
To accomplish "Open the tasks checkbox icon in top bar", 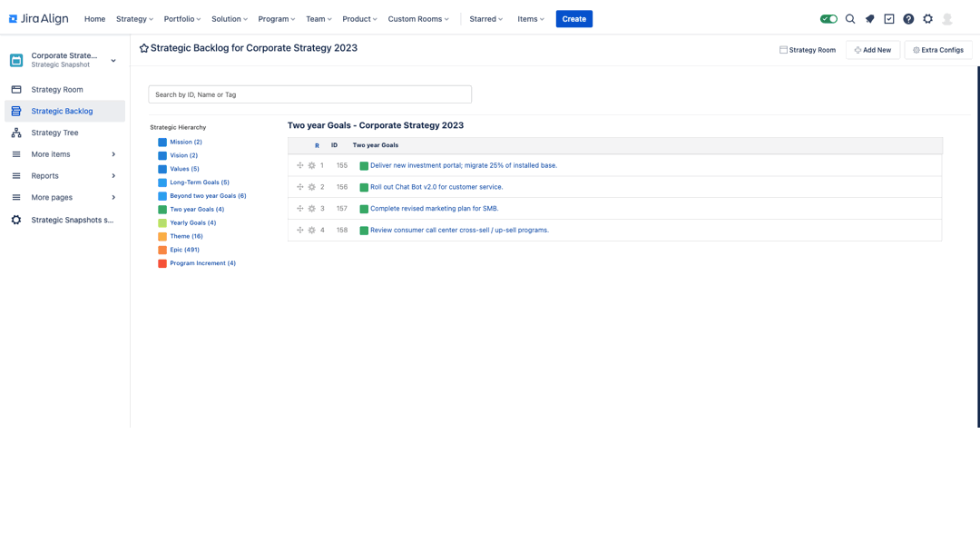I will pyautogui.click(x=888, y=18).
